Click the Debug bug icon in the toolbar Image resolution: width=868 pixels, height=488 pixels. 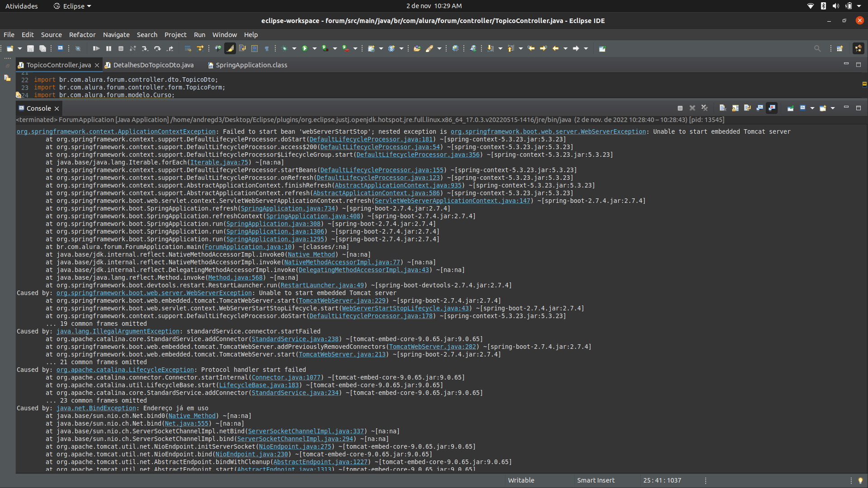pyautogui.click(x=284, y=48)
